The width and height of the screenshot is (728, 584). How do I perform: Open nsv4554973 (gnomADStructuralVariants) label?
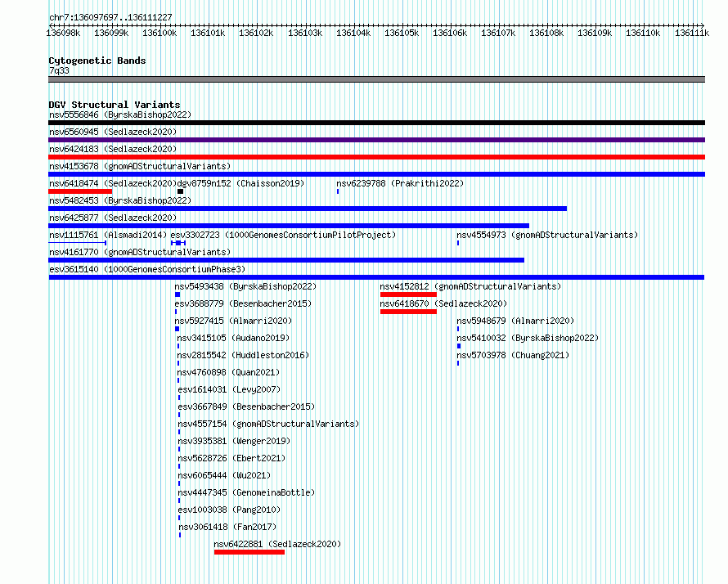click(547, 235)
